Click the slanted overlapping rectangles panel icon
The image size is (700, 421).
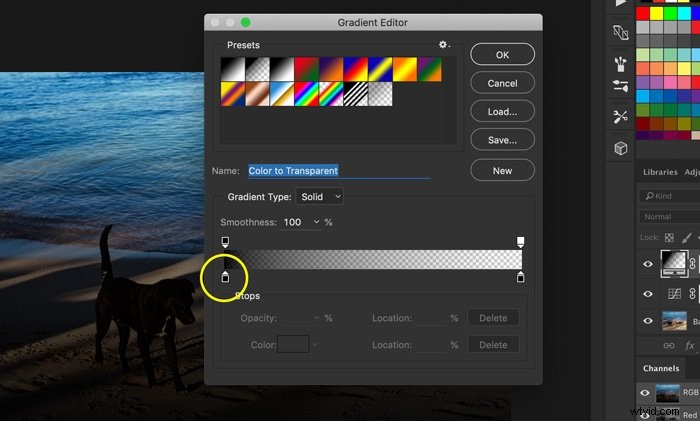coord(621,32)
